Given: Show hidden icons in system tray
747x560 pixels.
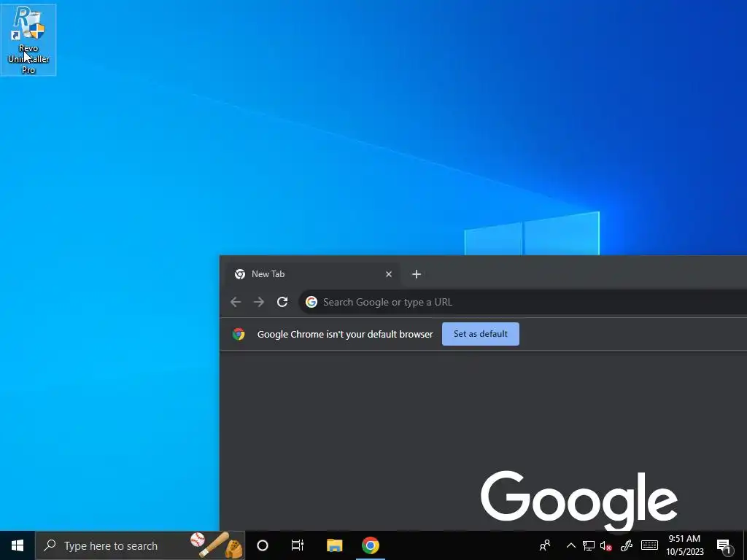Looking at the screenshot, I should [x=570, y=545].
